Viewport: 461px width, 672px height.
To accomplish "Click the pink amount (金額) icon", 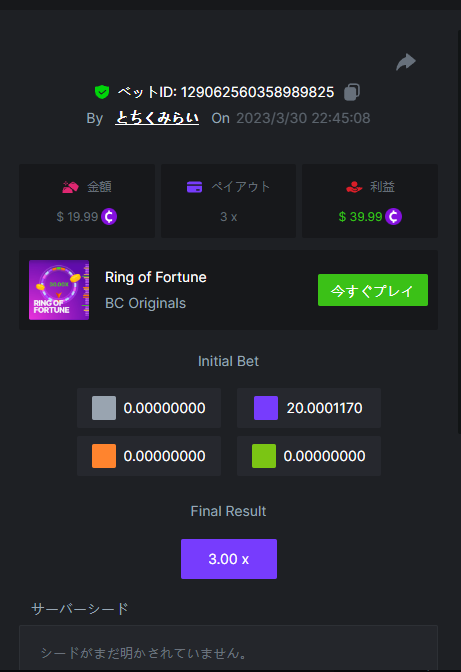I will [x=70, y=187].
